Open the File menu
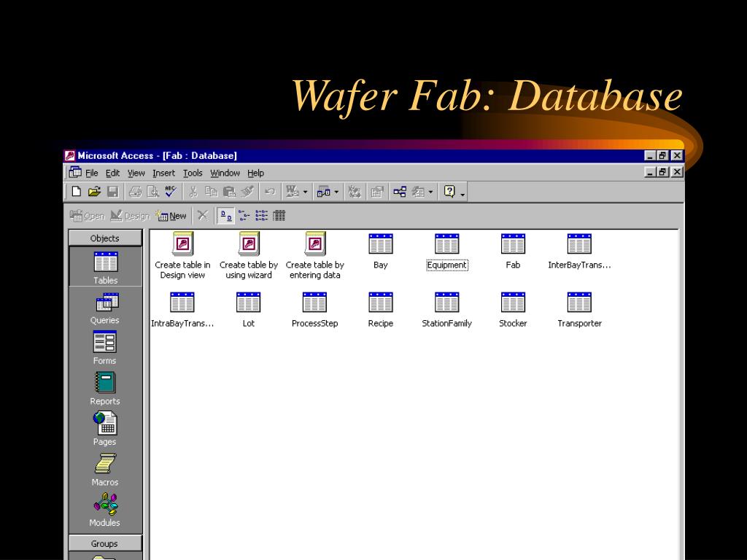 coord(91,173)
